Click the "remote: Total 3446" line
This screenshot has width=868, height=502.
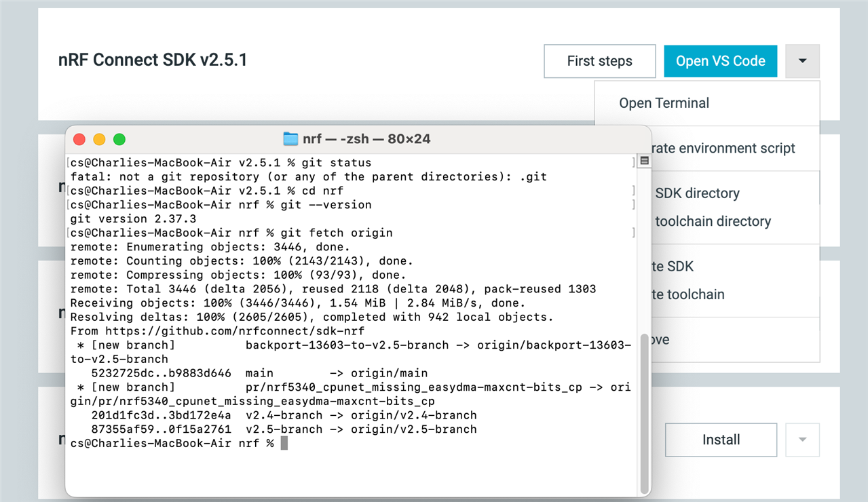[x=333, y=289]
